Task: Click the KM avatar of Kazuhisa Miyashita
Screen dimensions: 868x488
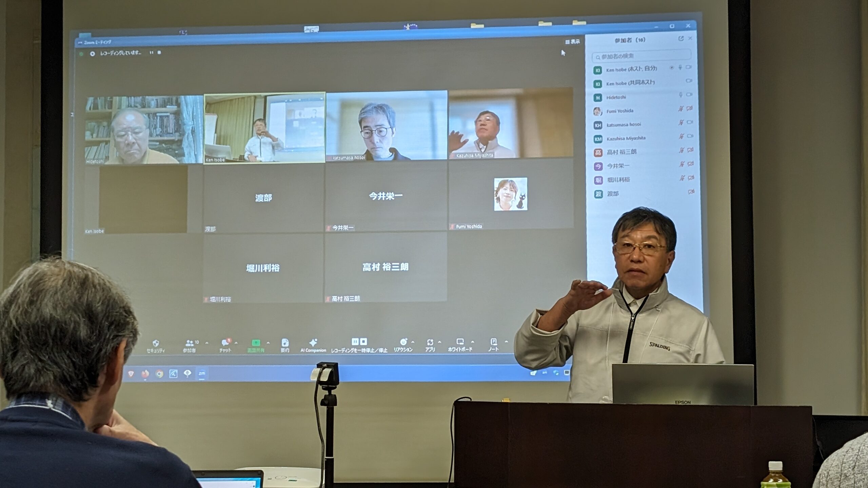Action: pyautogui.click(x=598, y=139)
